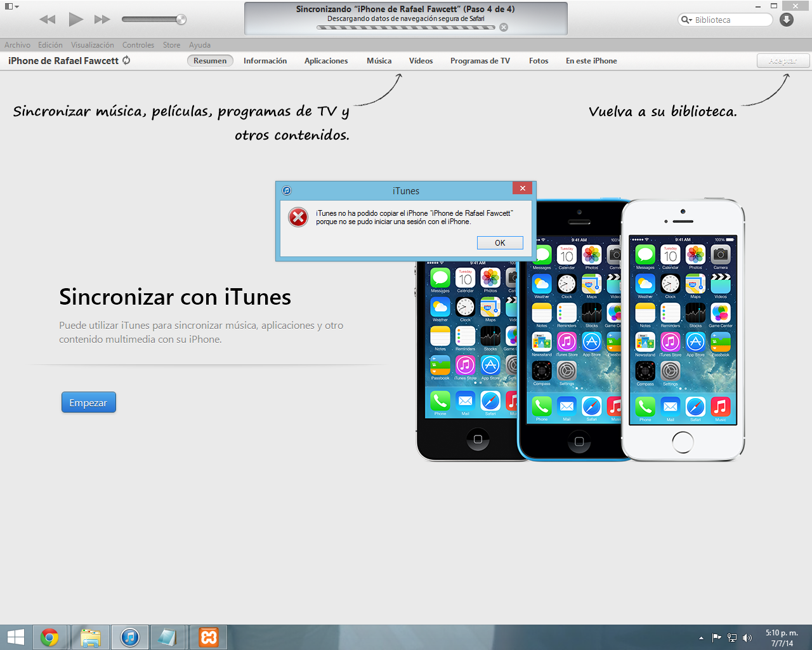The width and height of the screenshot is (812, 650).
Task: Click the Action Center flag icon
Action: coord(716,638)
